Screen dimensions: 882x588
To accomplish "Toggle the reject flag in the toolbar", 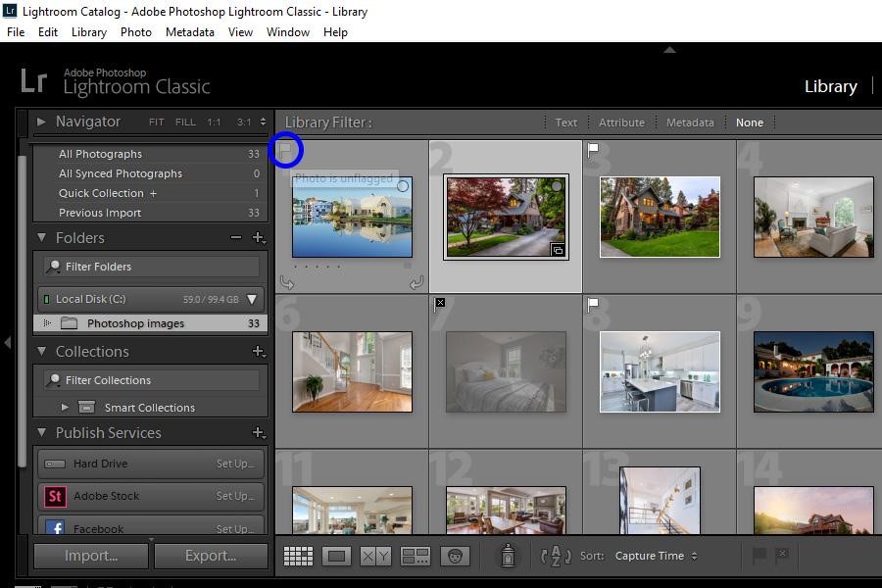I will [781, 555].
